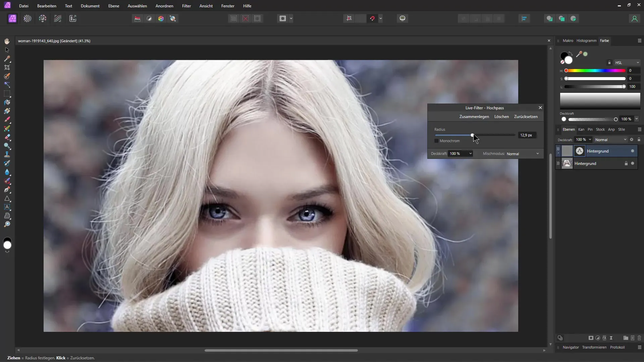Select the Flood Fill bucket tool
644x362 pixels.
point(7,102)
